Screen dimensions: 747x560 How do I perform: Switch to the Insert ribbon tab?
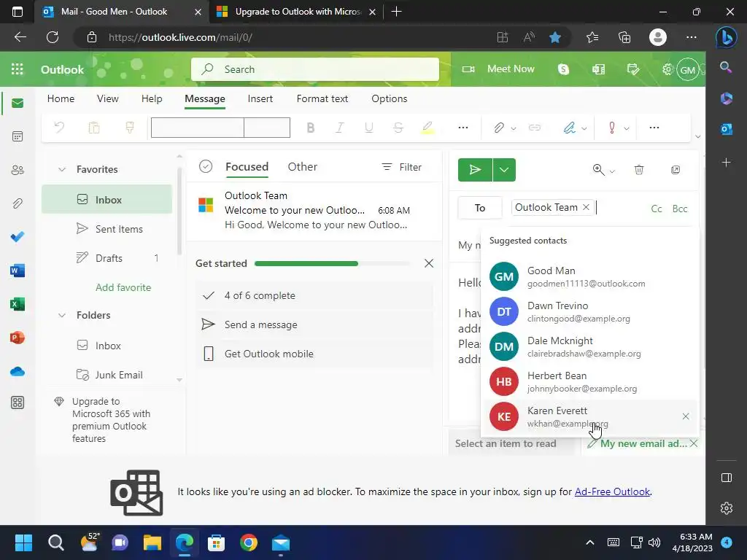(260, 98)
